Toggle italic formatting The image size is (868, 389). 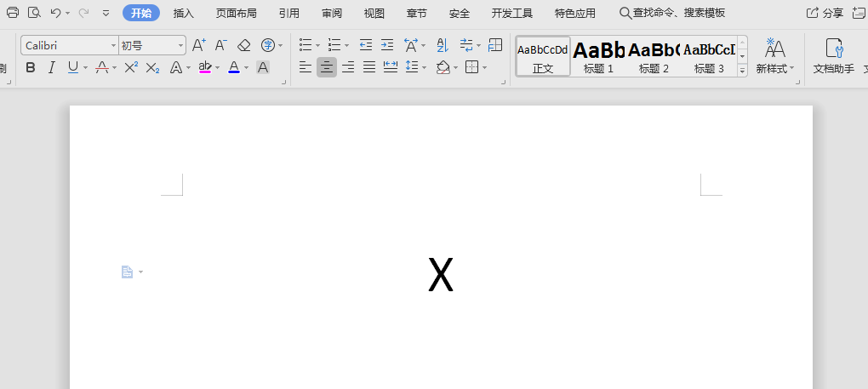(x=51, y=67)
